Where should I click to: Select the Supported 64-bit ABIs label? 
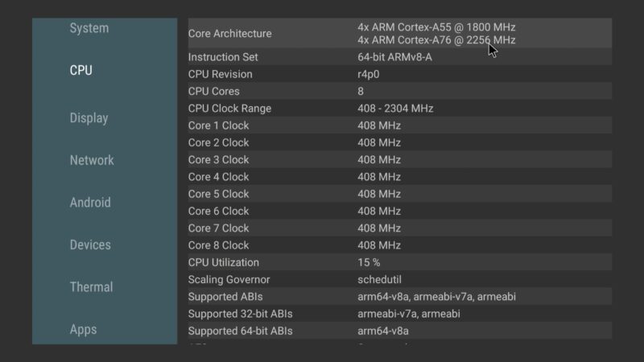(240, 331)
